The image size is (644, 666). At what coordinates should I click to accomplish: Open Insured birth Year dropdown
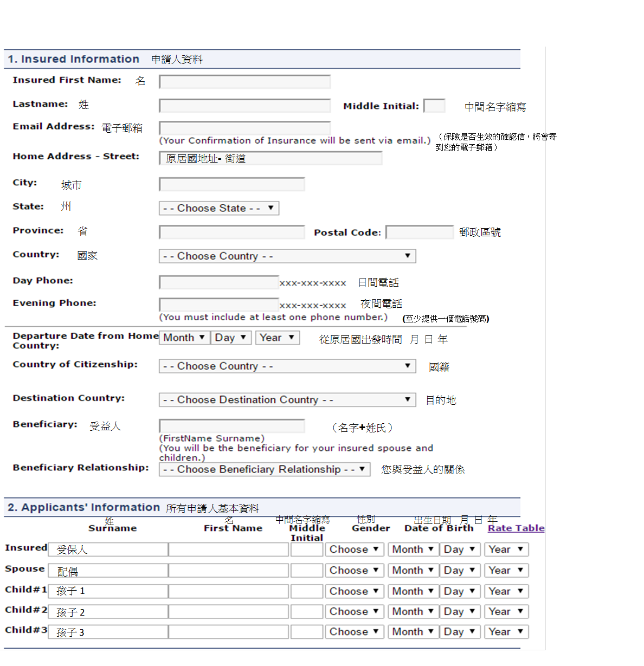point(506,549)
